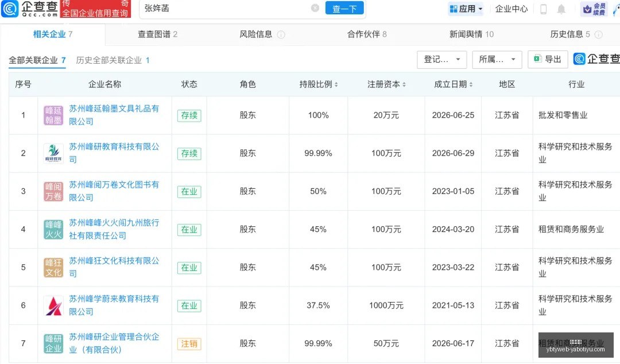The image size is (620, 364).
Task: Open logo of 苏州峰峰火火闯九州旅行社
Action: (x=53, y=229)
